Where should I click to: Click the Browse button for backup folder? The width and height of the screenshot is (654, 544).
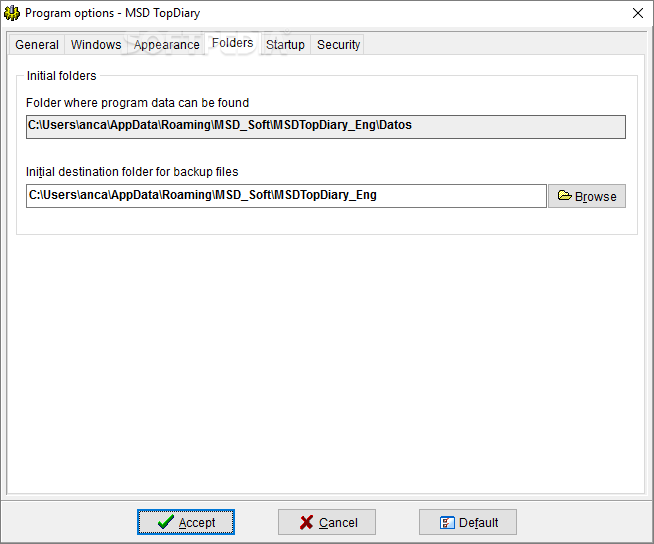tap(587, 196)
